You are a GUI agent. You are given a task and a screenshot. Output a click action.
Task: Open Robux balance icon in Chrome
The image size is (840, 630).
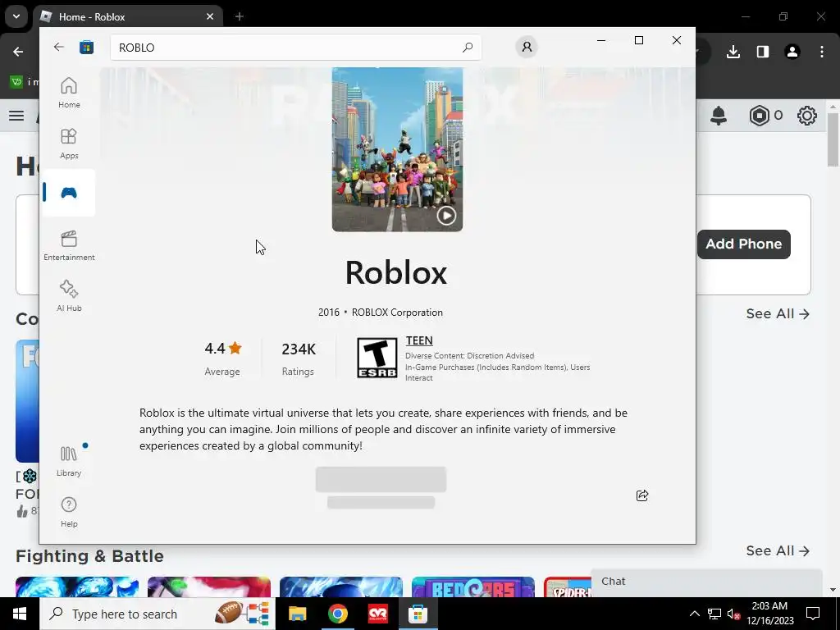point(759,116)
